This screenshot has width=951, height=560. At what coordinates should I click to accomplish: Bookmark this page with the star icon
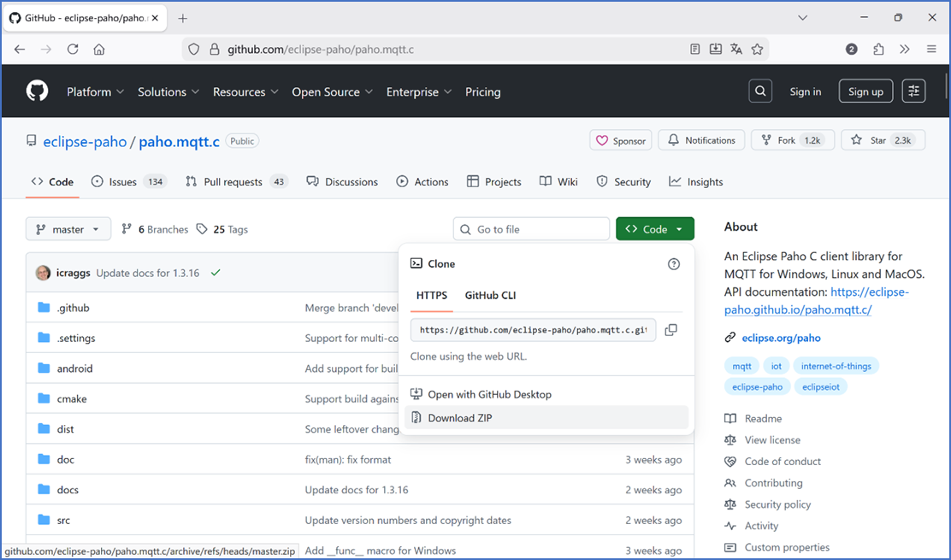point(757,49)
